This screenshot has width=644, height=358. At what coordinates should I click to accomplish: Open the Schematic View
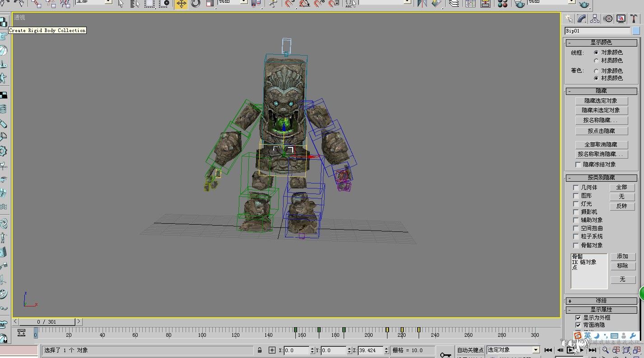(485, 4)
